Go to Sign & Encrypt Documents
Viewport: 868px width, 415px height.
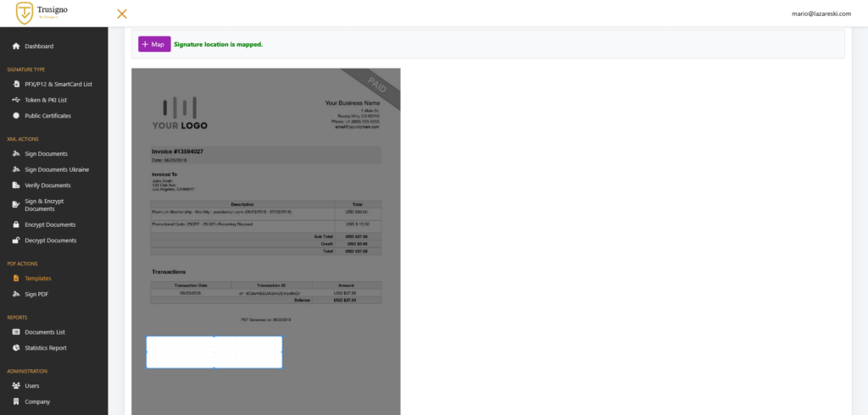(x=55, y=205)
